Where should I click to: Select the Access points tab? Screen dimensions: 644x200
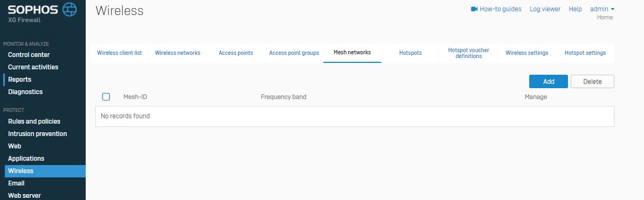pos(236,53)
